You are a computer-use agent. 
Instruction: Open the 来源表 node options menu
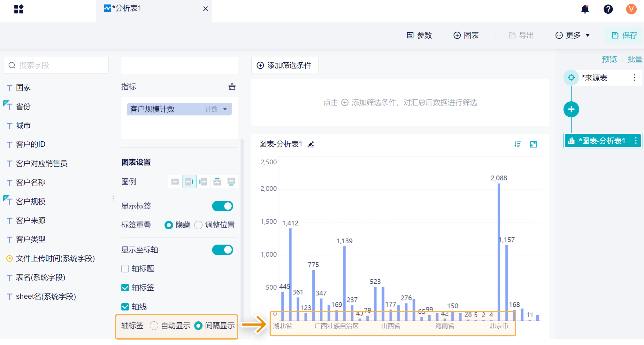pos(634,78)
